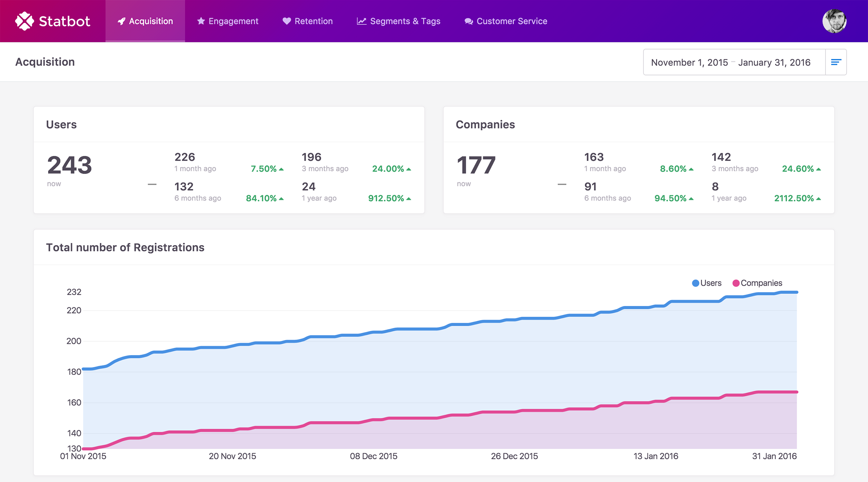Image resolution: width=868 pixels, height=482 pixels.
Task: Click the green up arrow next to 912.50%
Action: point(408,198)
